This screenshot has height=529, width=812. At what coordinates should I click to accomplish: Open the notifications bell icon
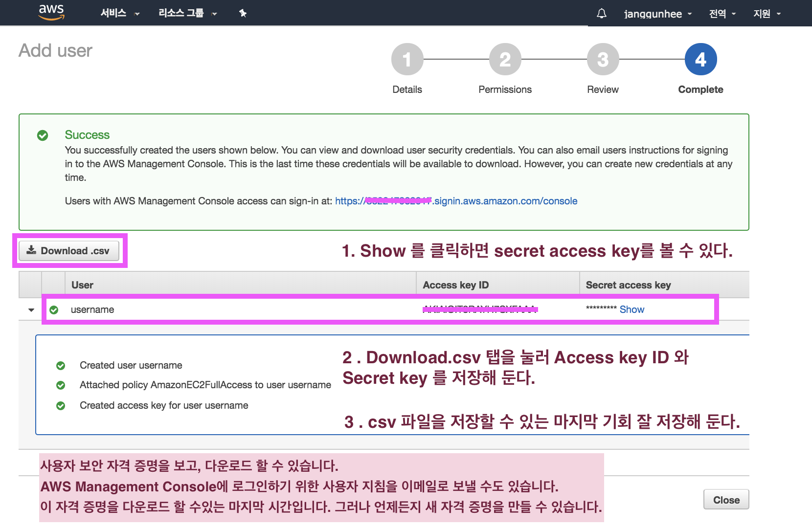pos(602,13)
